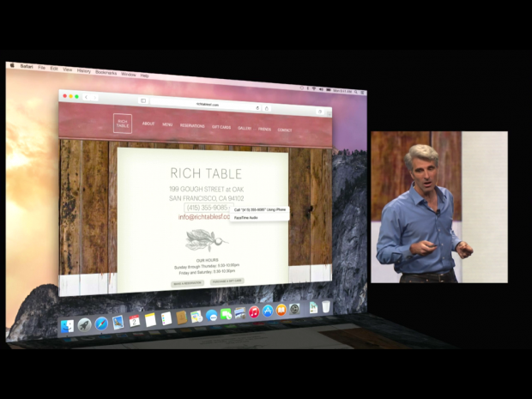This screenshot has width=532, height=399.
Task: Open the yellow Notes icon in Dock
Action: tap(150, 319)
